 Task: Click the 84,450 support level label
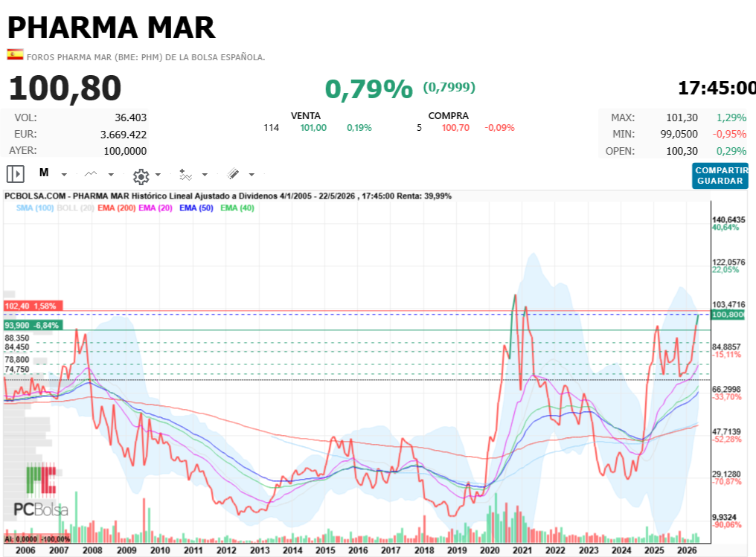tap(17, 347)
